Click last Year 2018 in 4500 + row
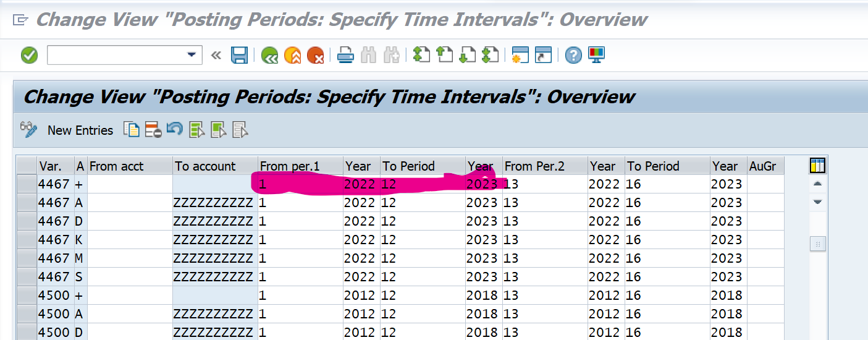 click(728, 295)
